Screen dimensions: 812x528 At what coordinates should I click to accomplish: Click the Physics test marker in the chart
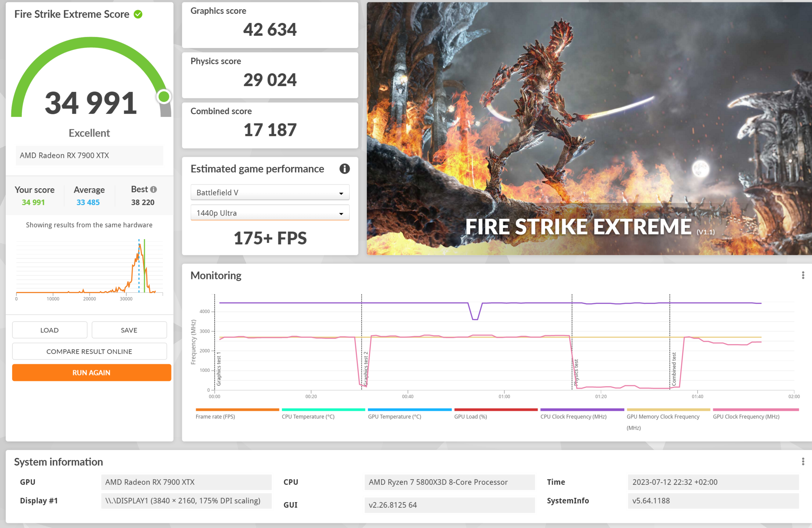[x=576, y=372]
